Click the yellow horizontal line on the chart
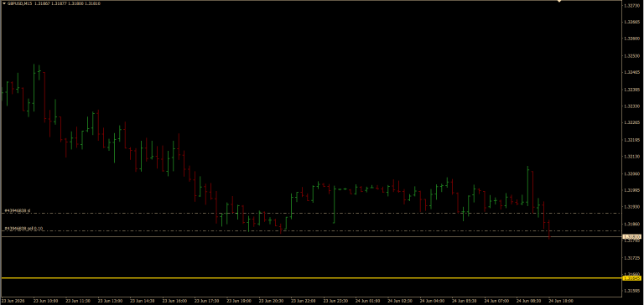Image resolution: width=644 pixels, height=305 pixels. pyautogui.click(x=312, y=278)
